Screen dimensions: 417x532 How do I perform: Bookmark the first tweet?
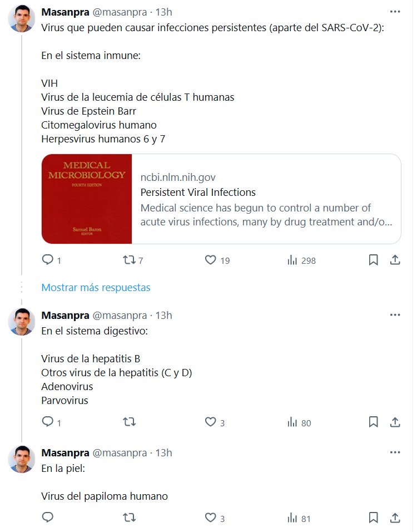[373, 260]
